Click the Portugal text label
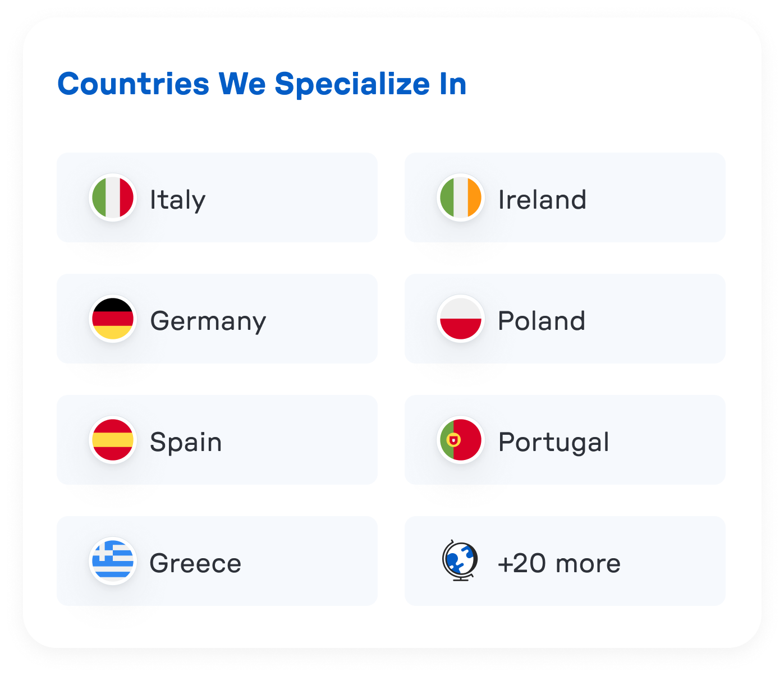Screen dimensions: 784x676 coord(554,442)
